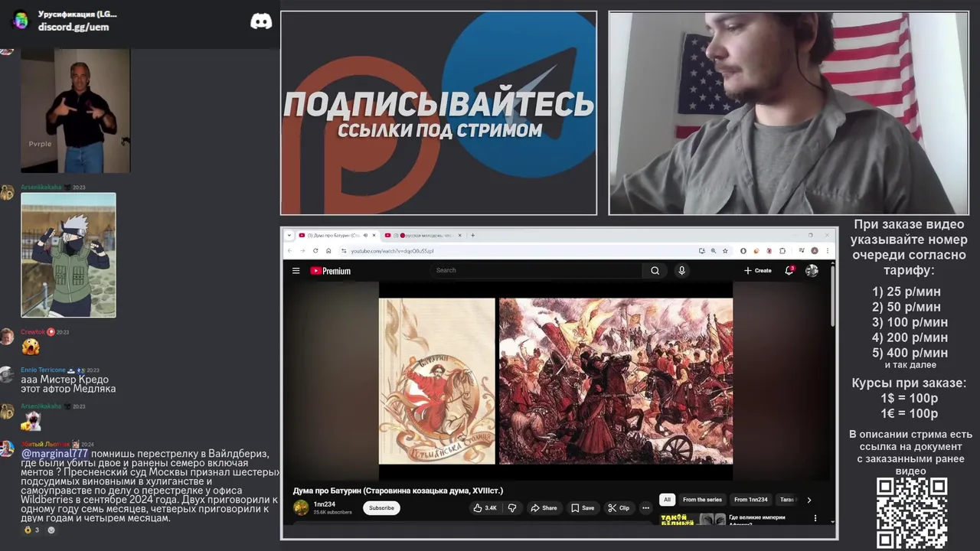Screen dimensions: 980x551
Task: Click the video title Дума про Батурин
Action: 397,491
